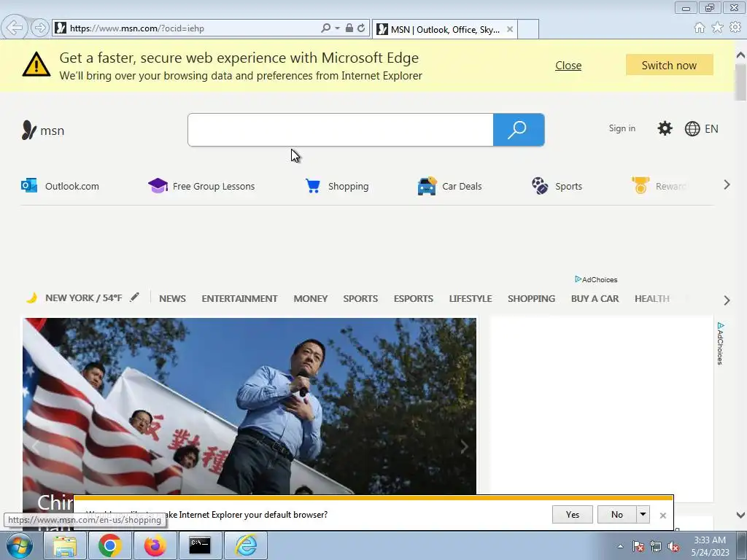Open the SHOPPING category in navigation bar
Image resolution: width=747 pixels, height=560 pixels.
[x=531, y=298]
